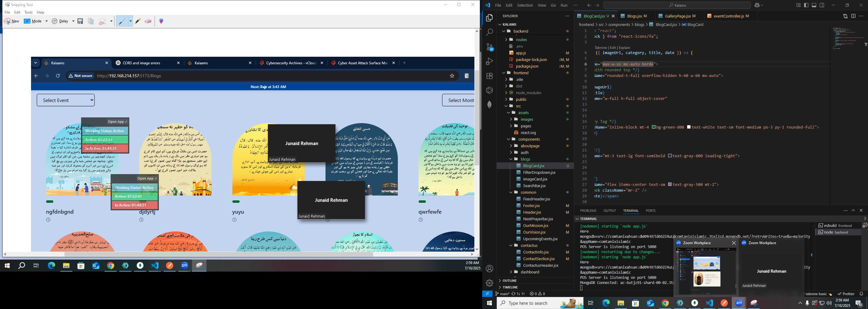Click Prettier in the VS Code status bar
Viewport: 868px width, 309px height.
pyautogui.click(x=846, y=294)
